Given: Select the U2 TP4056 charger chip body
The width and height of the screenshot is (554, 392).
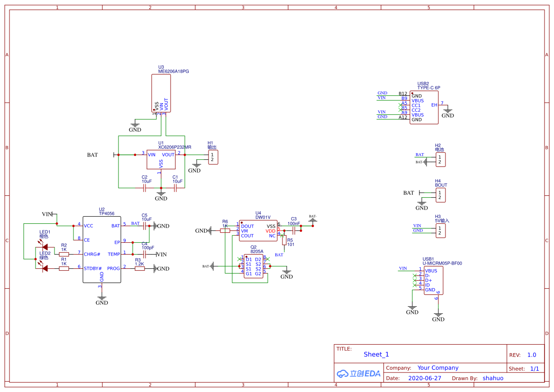Looking at the screenshot, I should (102, 249).
